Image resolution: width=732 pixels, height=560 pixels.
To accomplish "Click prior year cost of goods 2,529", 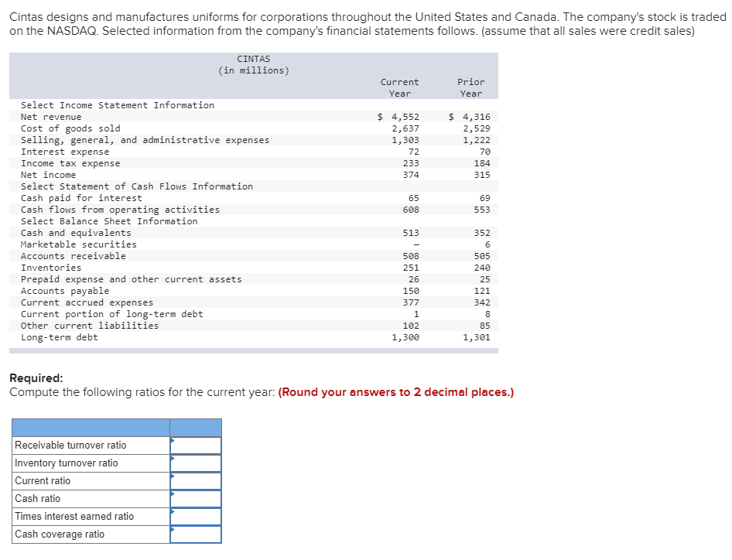I will click(x=477, y=128).
